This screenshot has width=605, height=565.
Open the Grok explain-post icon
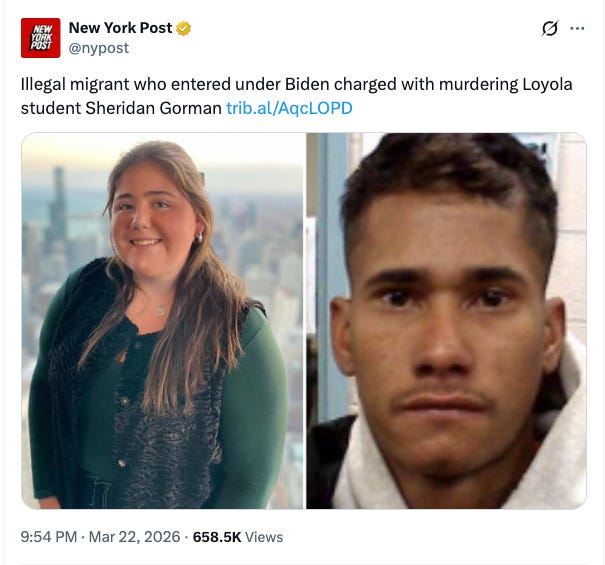pyautogui.click(x=549, y=28)
